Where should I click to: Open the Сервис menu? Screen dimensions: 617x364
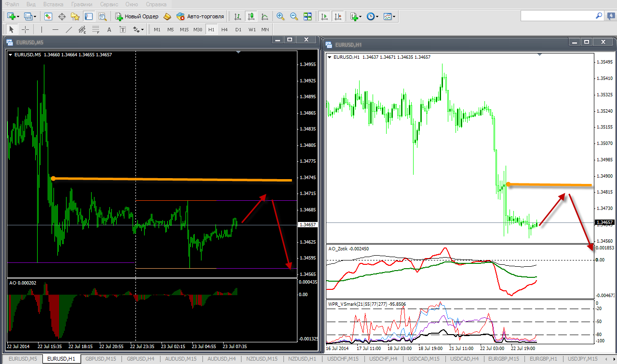click(x=109, y=4)
